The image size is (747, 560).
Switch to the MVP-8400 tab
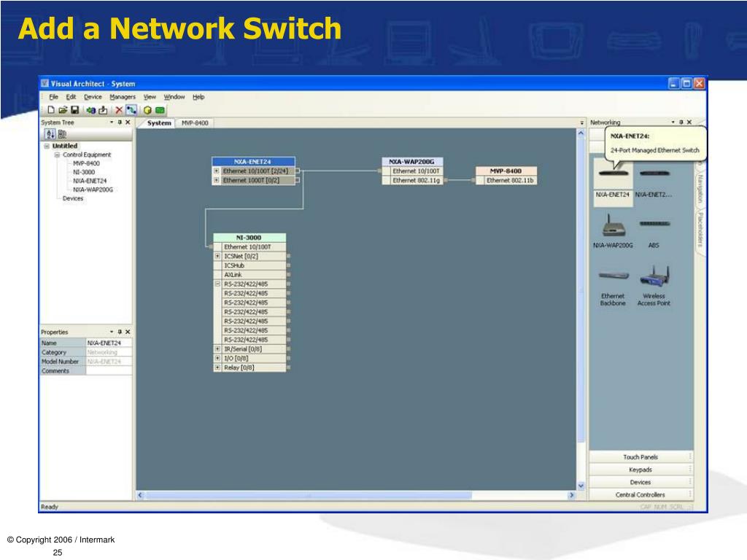(x=195, y=122)
